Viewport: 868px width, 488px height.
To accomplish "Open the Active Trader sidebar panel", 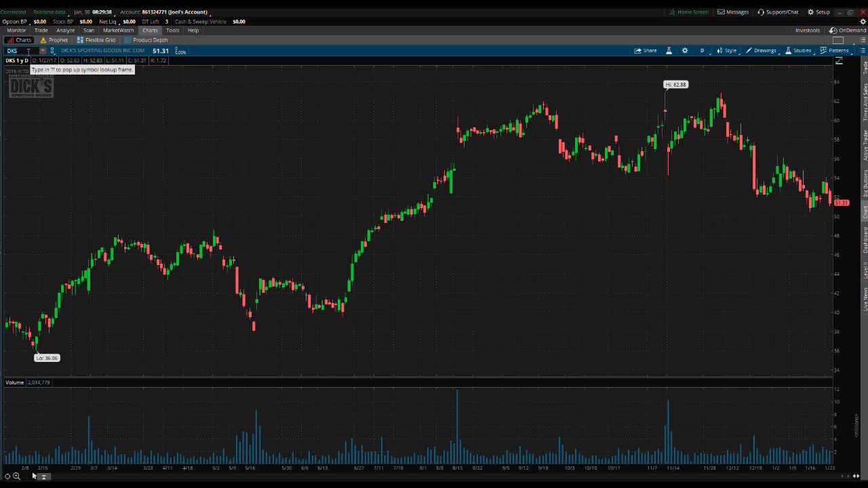I will coord(865,145).
